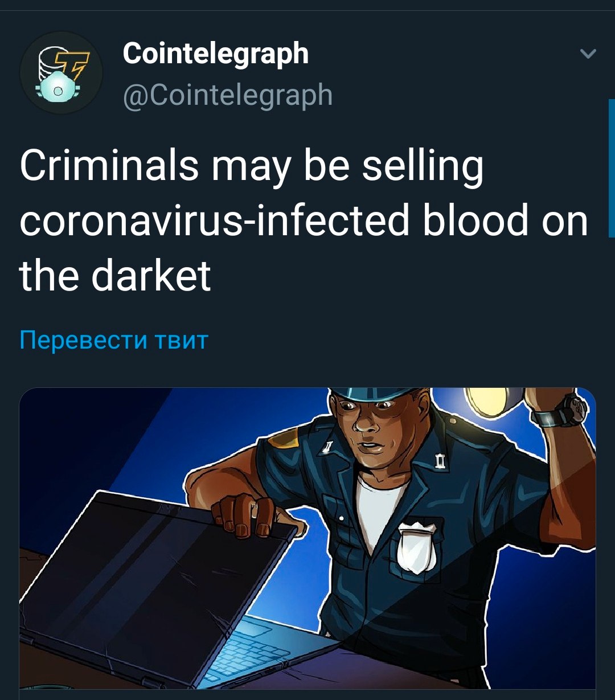Click the Перевести твит link
This screenshot has width=615, height=700.
[114, 340]
